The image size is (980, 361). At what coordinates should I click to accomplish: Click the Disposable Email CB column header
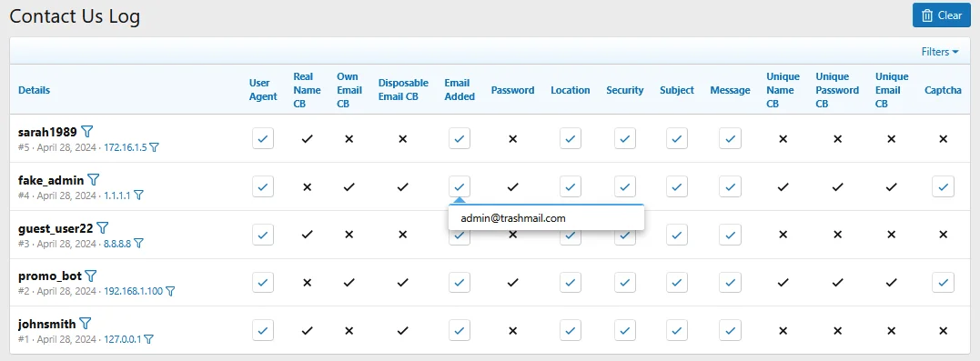coord(403,89)
